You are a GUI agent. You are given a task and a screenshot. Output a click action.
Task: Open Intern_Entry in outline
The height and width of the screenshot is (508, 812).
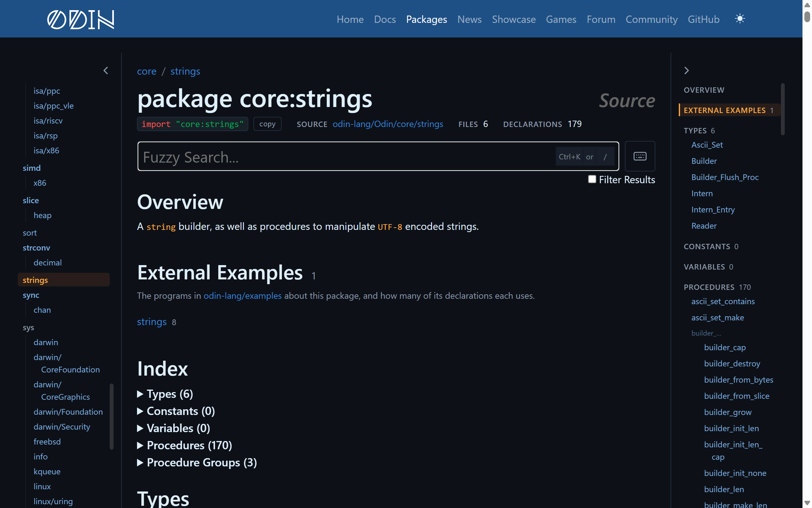click(713, 210)
